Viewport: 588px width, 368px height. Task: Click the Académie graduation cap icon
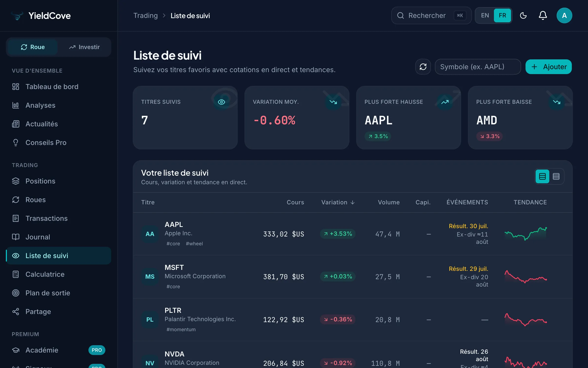(x=16, y=350)
